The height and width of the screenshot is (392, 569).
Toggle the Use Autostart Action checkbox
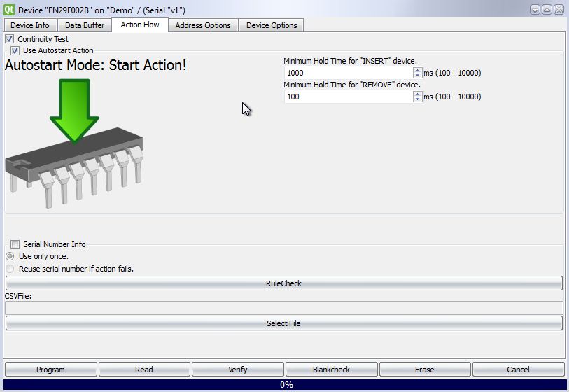point(15,50)
